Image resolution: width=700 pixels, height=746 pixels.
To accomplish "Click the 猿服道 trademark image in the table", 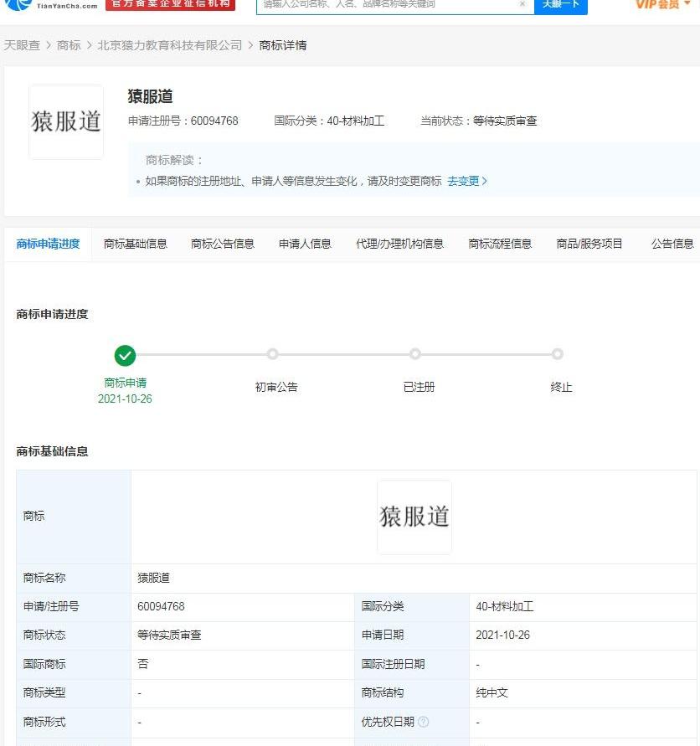I will click(x=414, y=517).
